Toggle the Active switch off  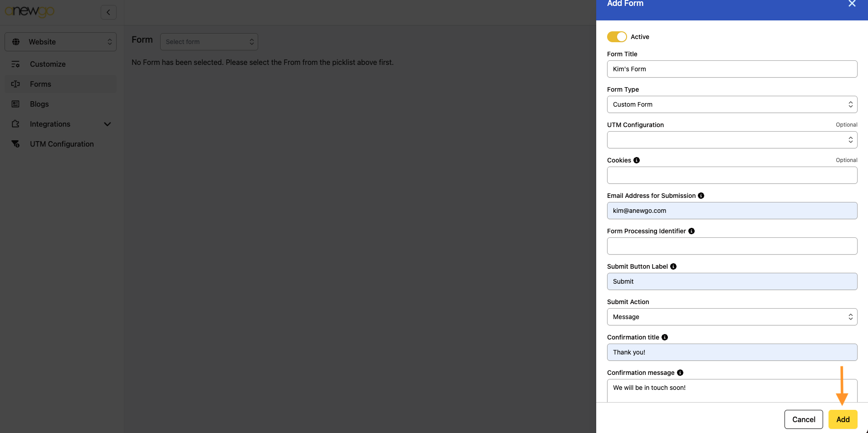point(617,37)
